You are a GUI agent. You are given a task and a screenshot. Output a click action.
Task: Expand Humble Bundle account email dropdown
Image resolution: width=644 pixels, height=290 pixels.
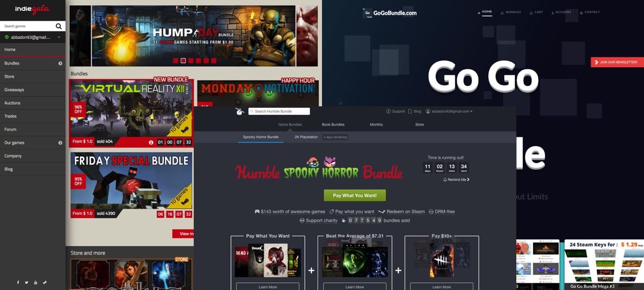449,111
